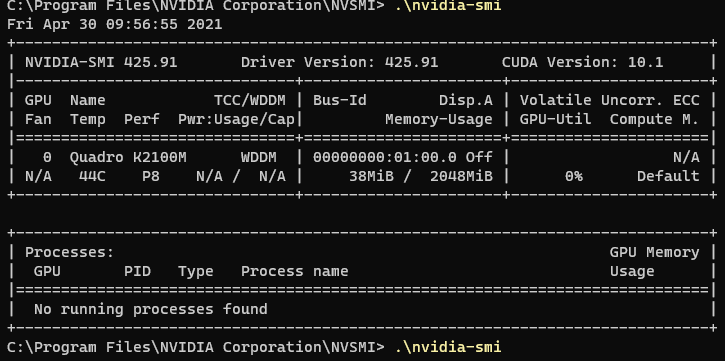
Task: Click the memory used value '38MiB'
Action: pos(371,177)
